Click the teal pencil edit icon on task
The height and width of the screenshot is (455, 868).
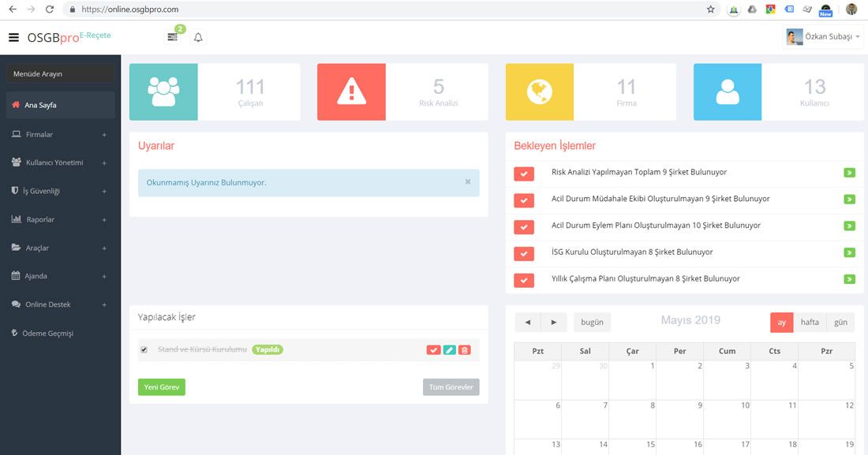(449, 349)
